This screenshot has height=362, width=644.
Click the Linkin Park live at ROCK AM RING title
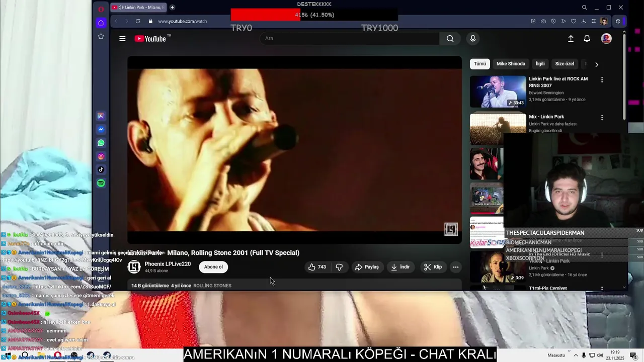pos(558,82)
